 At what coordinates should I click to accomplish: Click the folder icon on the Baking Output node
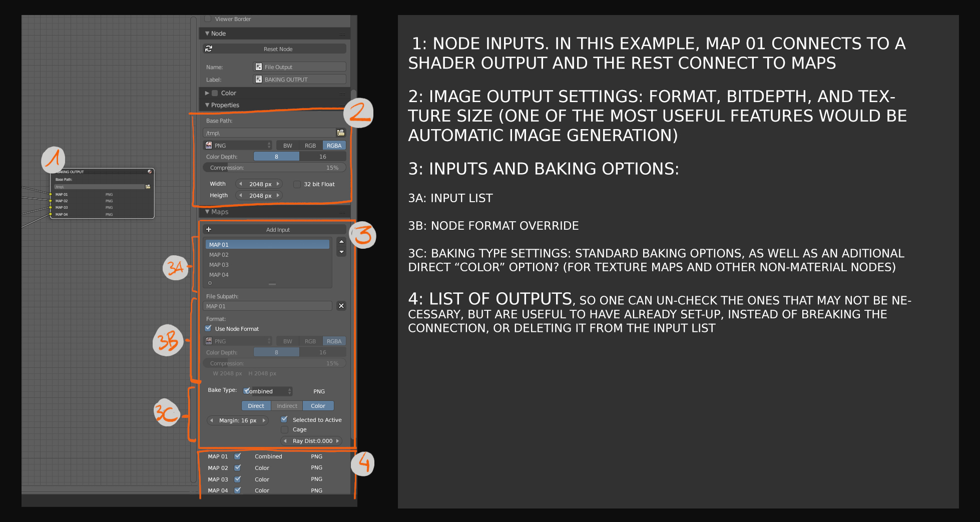148,187
